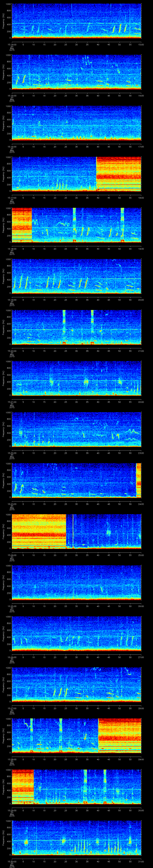Click the 30:00 end time label

(x=141, y=810)
